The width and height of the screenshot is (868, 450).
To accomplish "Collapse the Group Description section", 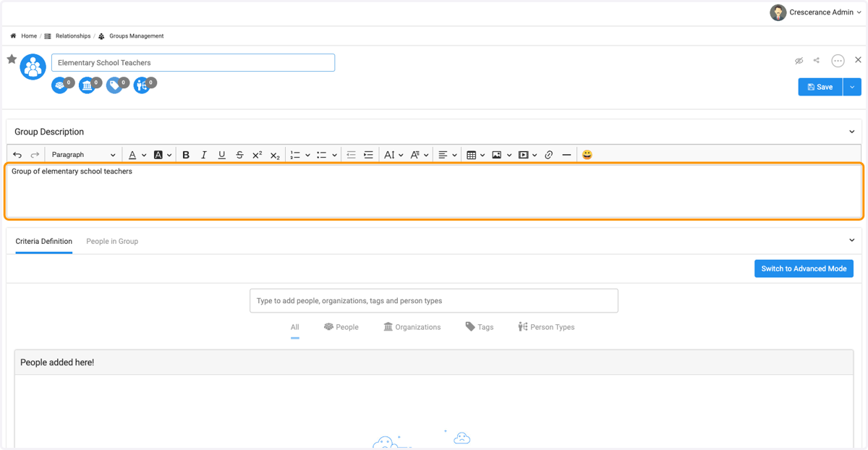I will click(852, 132).
